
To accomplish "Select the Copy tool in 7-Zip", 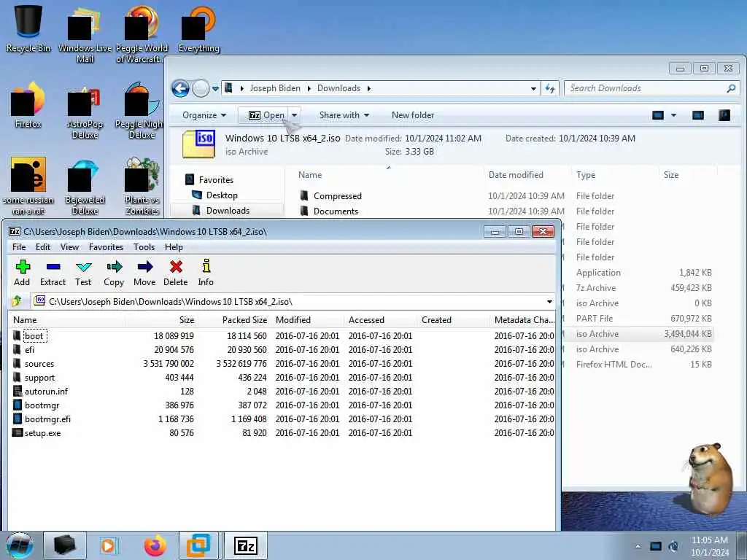I will [x=114, y=273].
